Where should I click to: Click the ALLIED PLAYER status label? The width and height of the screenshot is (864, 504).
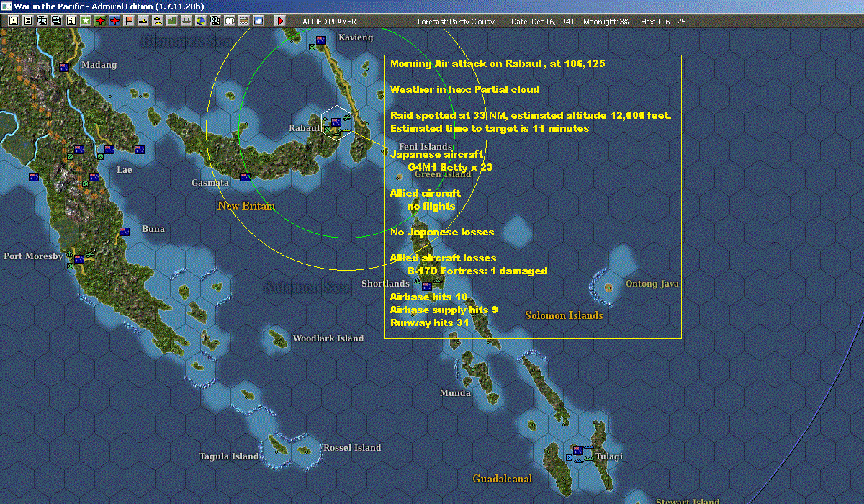[329, 22]
